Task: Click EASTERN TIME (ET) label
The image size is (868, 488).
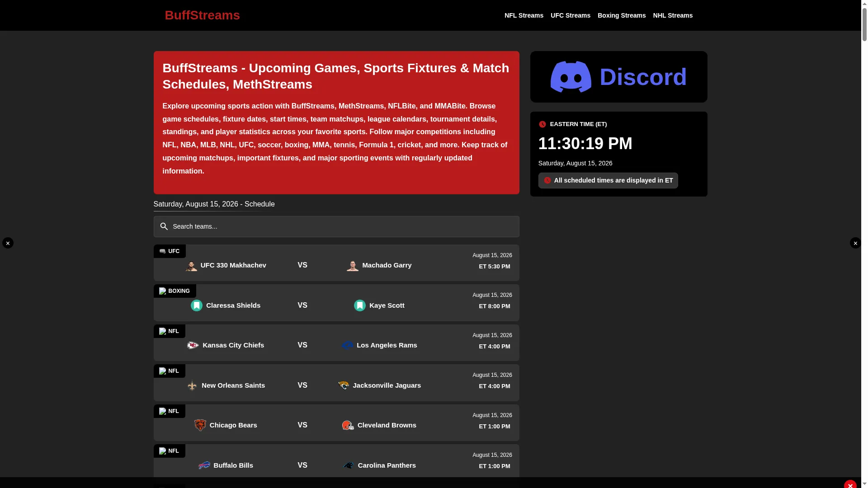Action: click(x=579, y=124)
